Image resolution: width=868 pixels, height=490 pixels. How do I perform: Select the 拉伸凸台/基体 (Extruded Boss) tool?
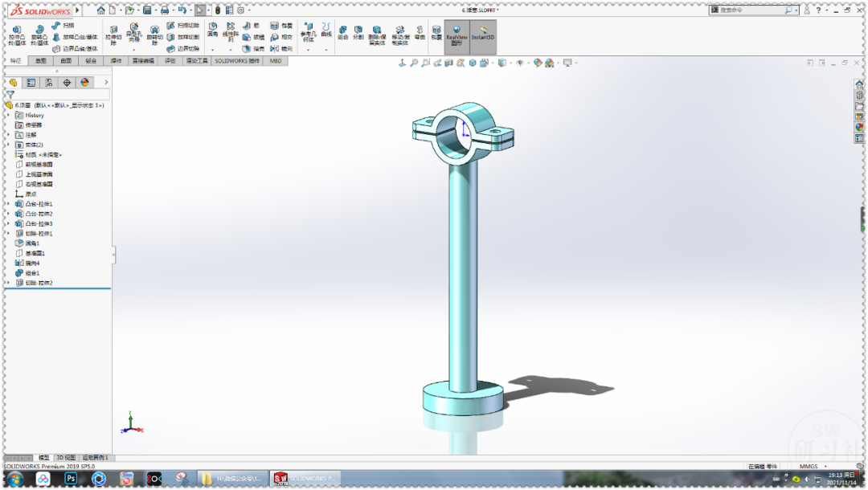pos(18,32)
